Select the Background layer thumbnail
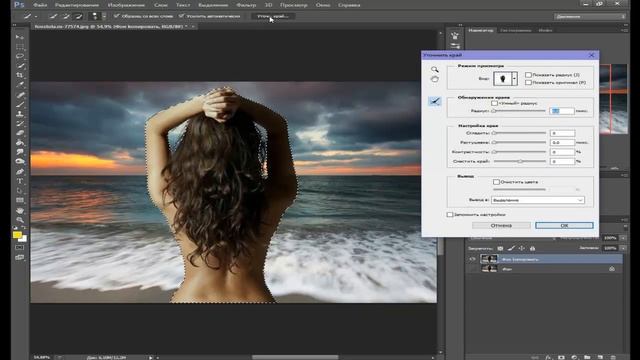The width and height of the screenshot is (640, 360). [x=489, y=269]
